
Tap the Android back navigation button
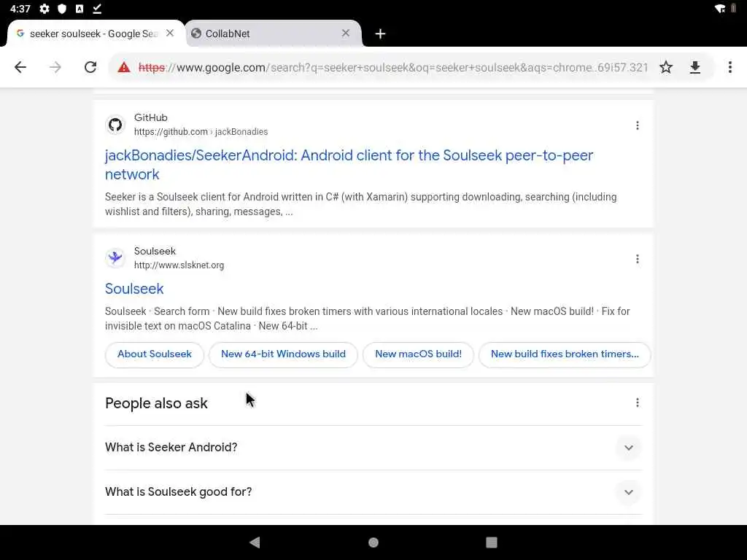click(x=255, y=542)
